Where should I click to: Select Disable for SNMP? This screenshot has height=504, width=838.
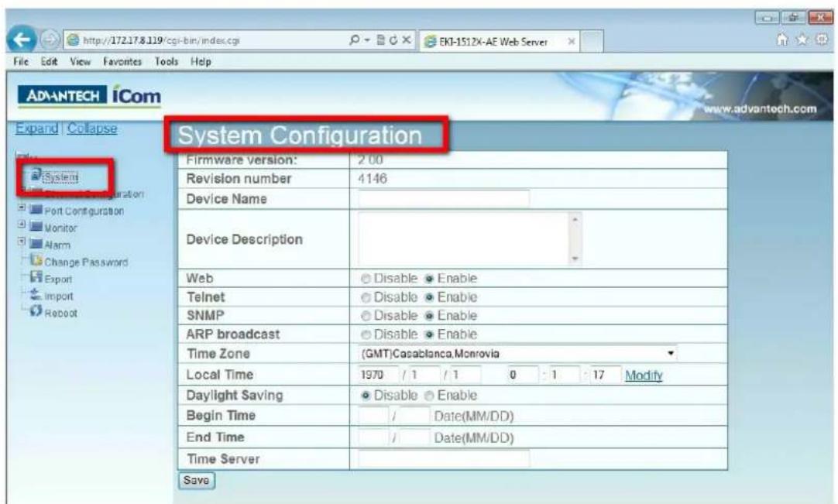366,317
